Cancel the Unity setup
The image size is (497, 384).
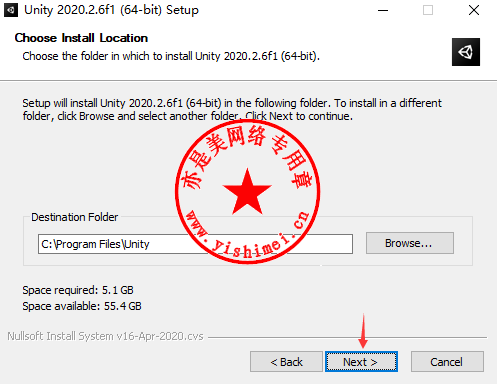[447, 362]
